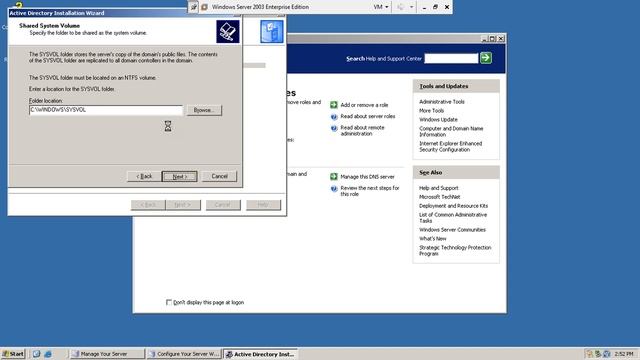Expand the arrow beside the VM power icon
This screenshot has height=360, width=640.
(x=411, y=7)
